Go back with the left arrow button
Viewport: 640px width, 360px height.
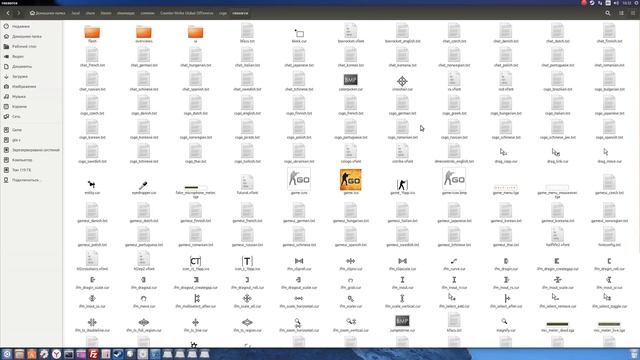point(8,13)
